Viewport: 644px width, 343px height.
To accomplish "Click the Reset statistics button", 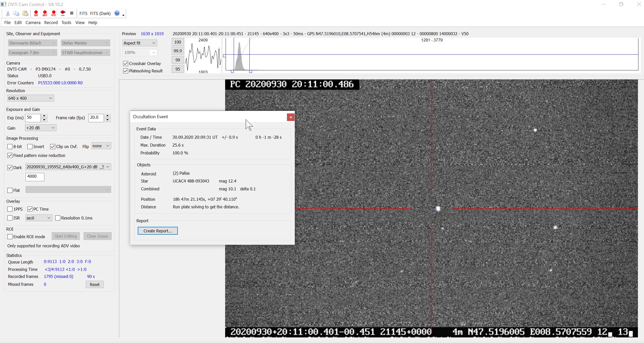I will pyautogui.click(x=94, y=285).
